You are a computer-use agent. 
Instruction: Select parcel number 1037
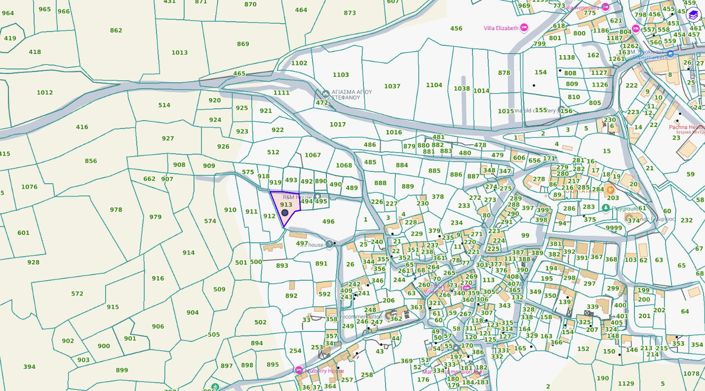tap(392, 86)
